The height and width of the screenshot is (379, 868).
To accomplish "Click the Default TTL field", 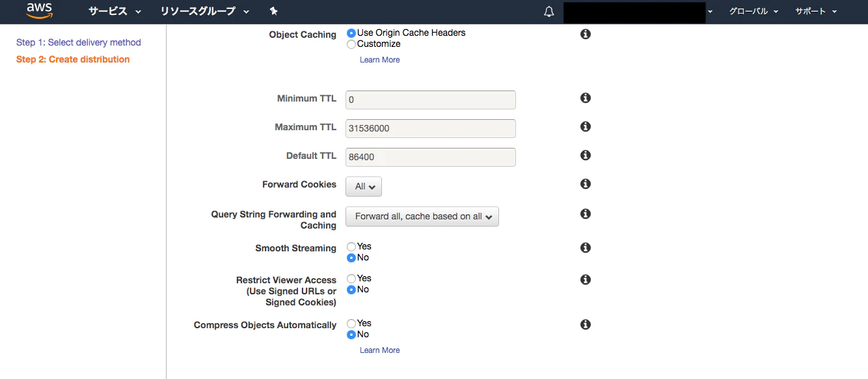I will (x=431, y=157).
